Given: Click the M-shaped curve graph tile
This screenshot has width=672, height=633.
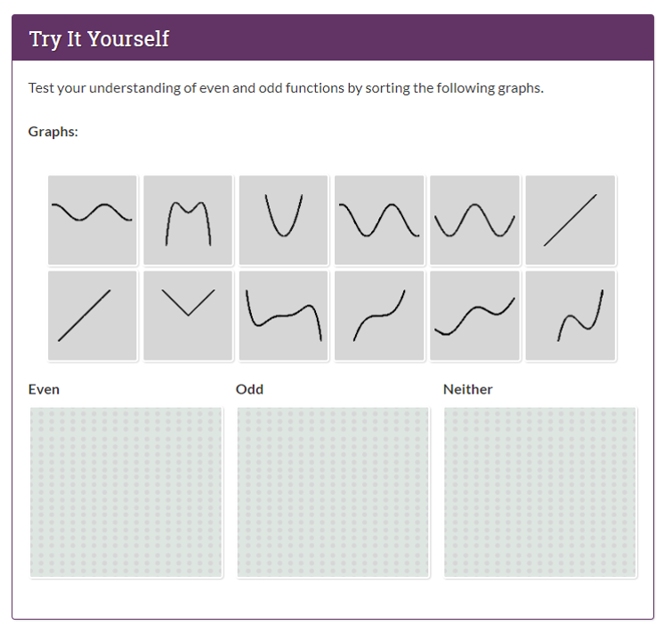Looking at the screenshot, I should 188,220.
